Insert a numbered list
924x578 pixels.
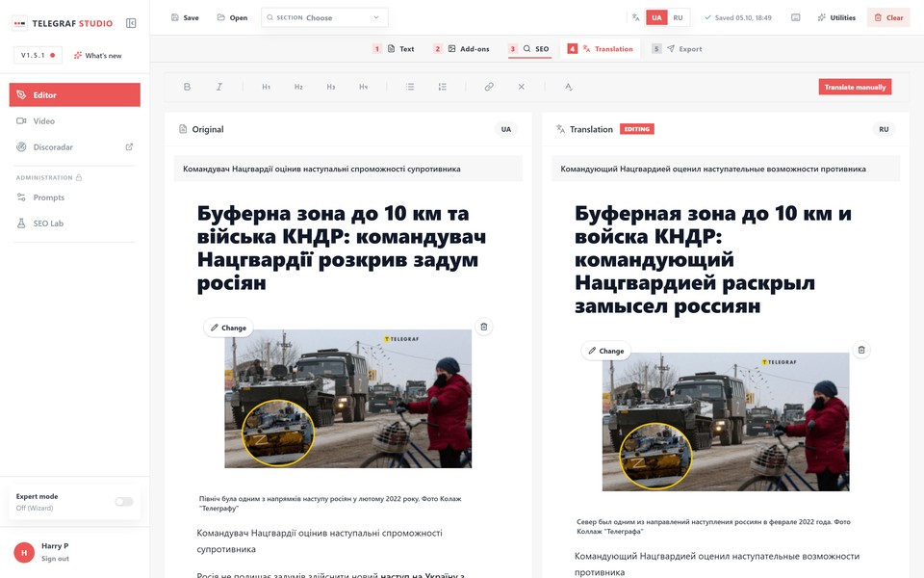443,87
